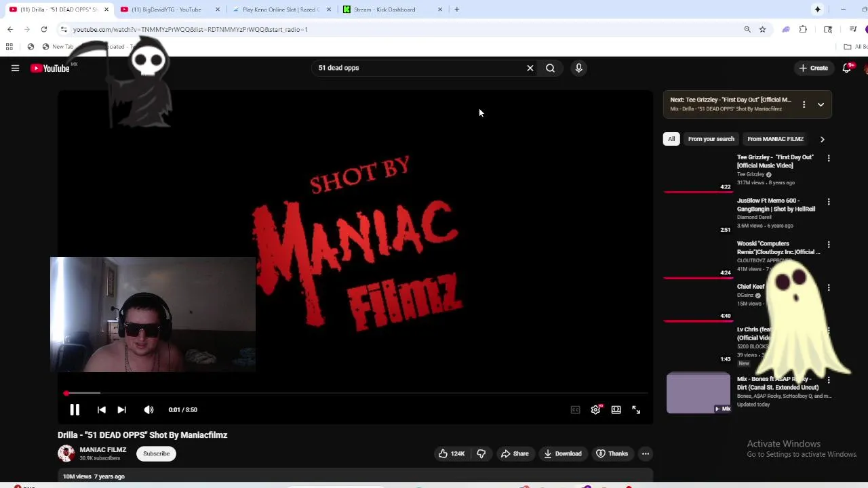The image size is (868, 488).
Task: Open MANIAC FILMZ channel name link
Action: pyautogui.click(x=103, y=449)
